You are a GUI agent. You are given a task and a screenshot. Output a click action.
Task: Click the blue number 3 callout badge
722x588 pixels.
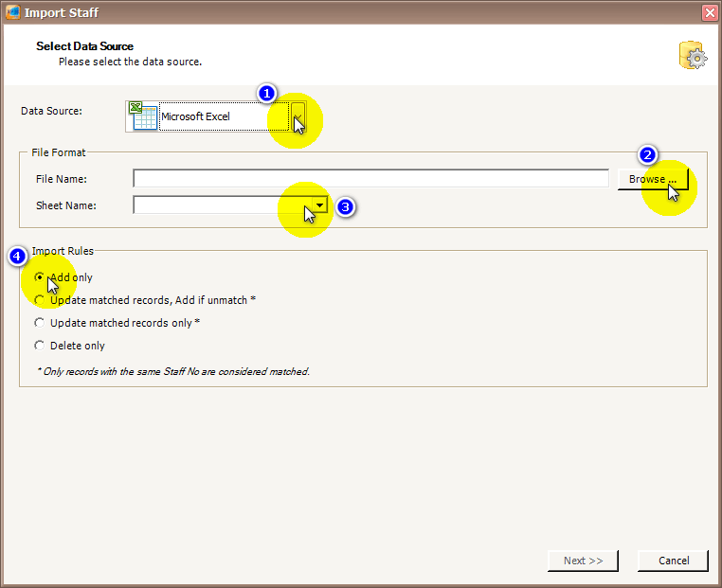pyautogui.click(x=346, y=206)
